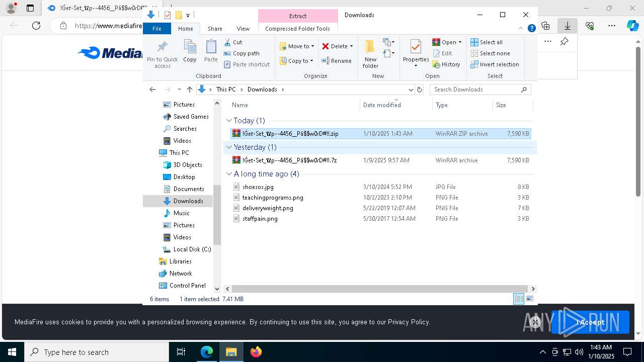Collapse the Today group

(229, 121)
